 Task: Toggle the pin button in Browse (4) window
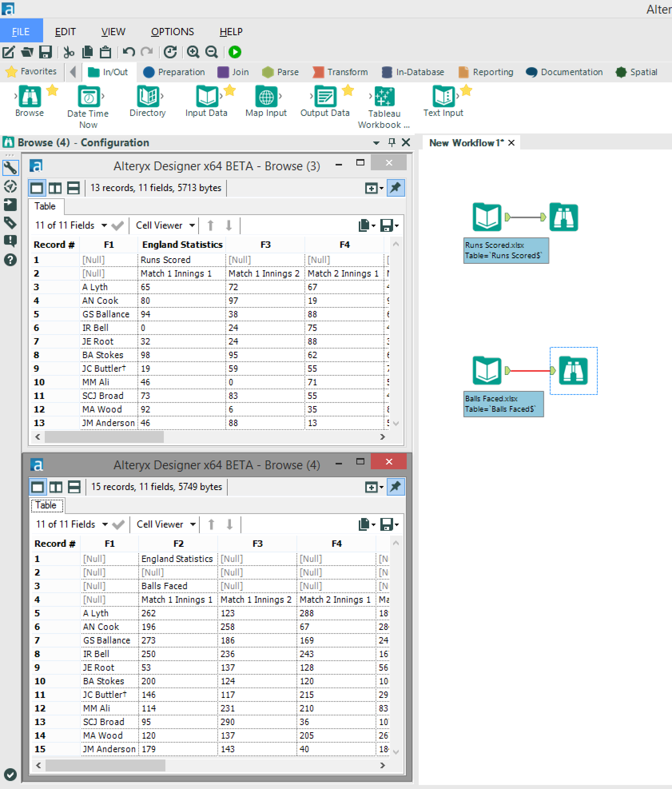(x=396, y=487)
